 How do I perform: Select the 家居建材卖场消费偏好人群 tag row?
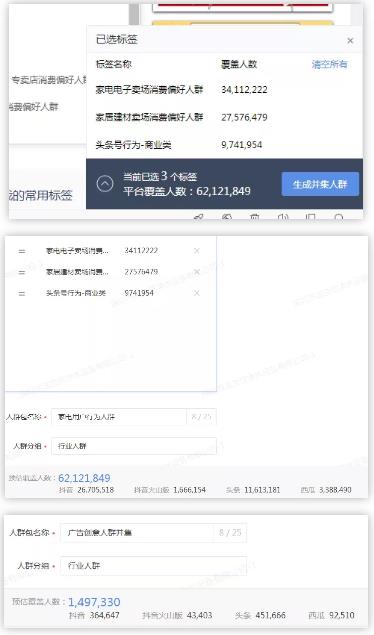(x=224, y=117)
